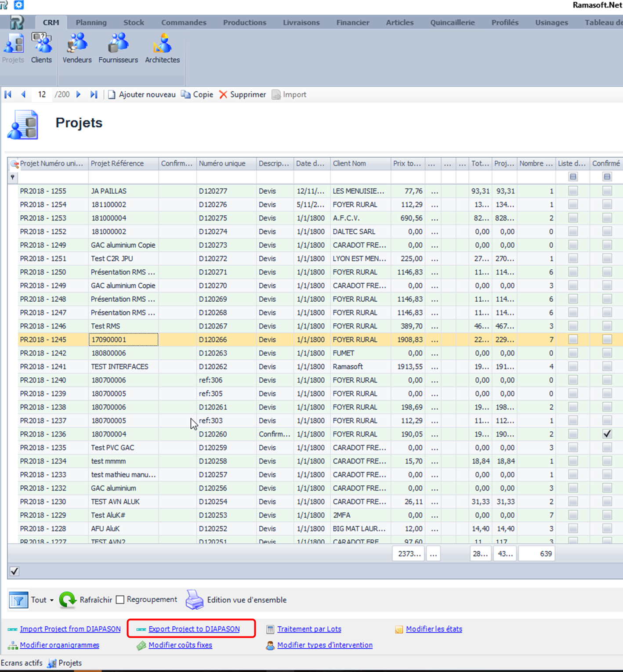The width and height of the screenshot is (623, 672).
Task: Click the Traitement par Lots link
Action: tap(309, 629)
